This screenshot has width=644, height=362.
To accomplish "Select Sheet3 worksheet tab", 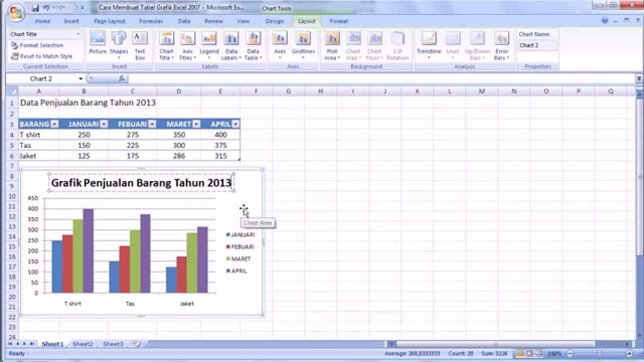I will (113, 344).
